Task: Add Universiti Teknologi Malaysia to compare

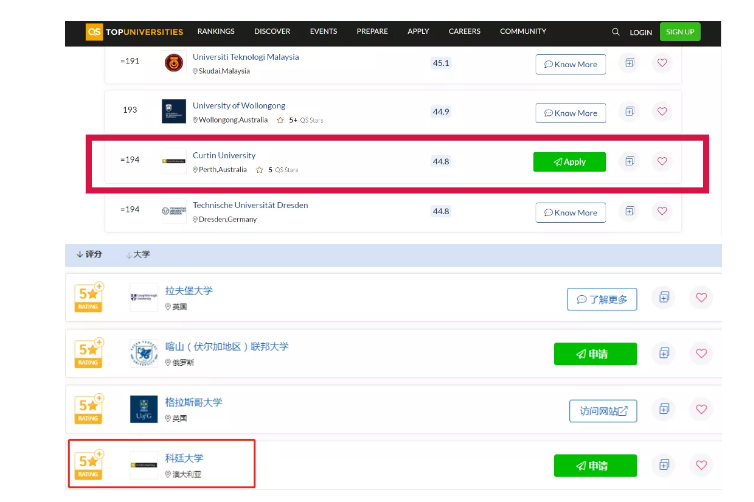Action: click(629, 63)
